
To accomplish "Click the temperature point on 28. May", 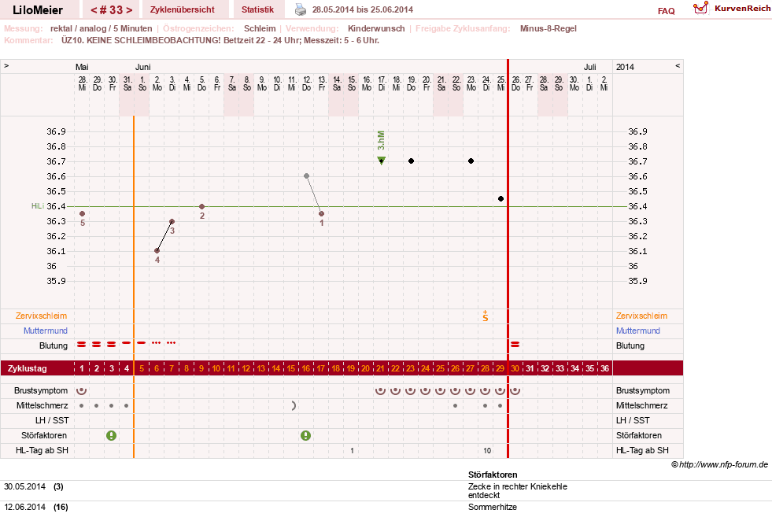I will click(82, 214).
